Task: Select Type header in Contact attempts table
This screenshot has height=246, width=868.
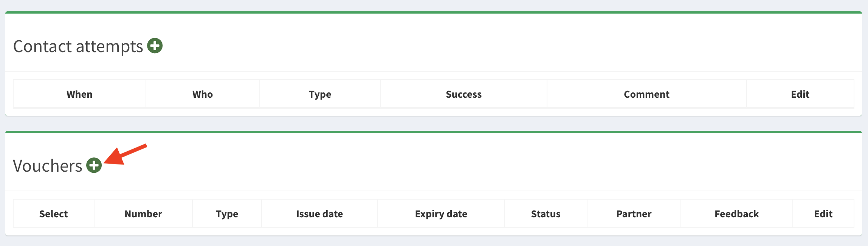Action: 320,94
